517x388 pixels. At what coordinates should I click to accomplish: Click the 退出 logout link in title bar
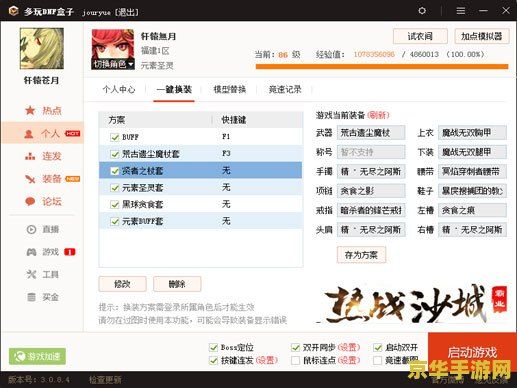(x=126, y=12)
